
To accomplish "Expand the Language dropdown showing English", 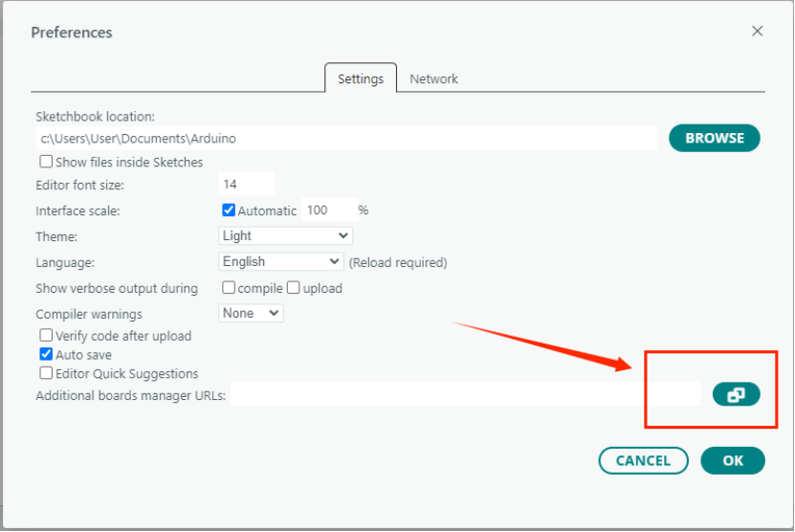I will coord(280,261).
